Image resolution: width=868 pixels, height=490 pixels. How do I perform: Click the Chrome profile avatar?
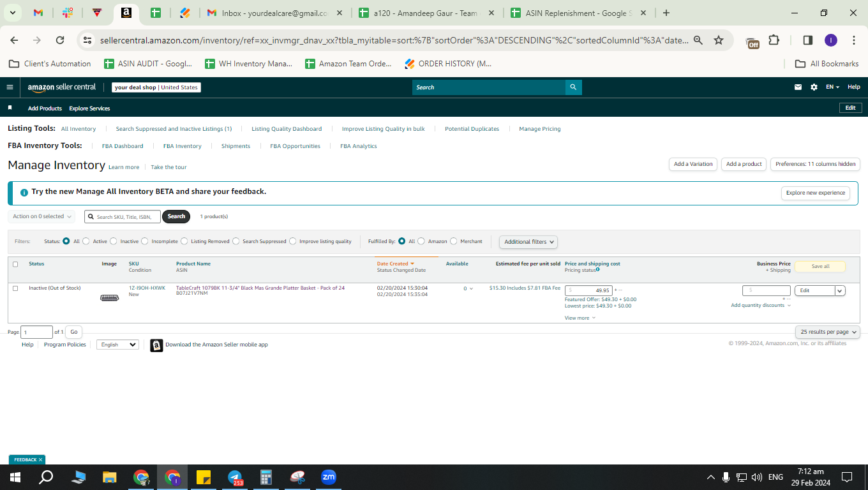point(830,40)
